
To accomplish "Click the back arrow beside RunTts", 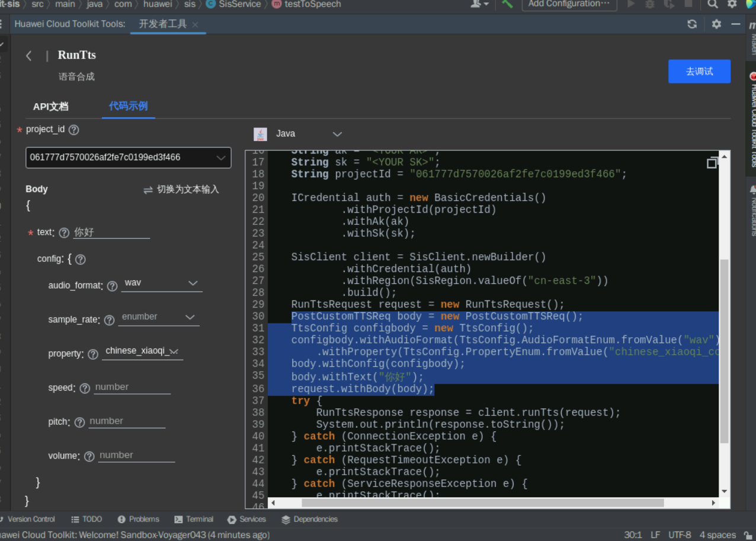I will pyautogui.click(x=29, y=56).
